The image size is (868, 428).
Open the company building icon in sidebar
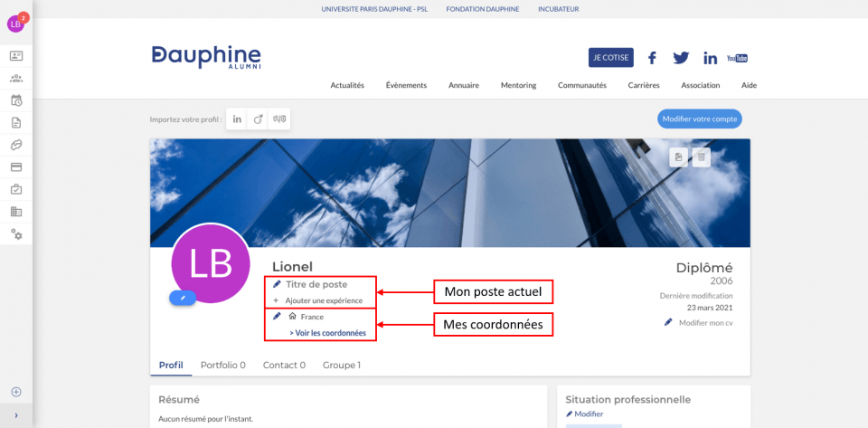(x=16, y=212)
